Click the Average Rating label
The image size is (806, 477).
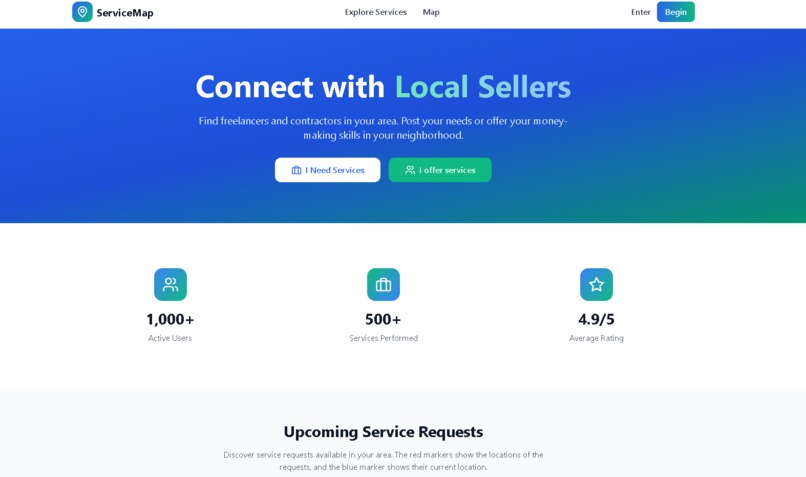coord(596,338)
